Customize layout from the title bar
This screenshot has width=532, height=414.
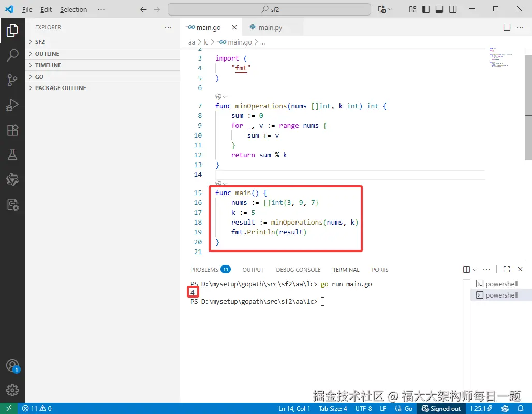click(412, 9)
